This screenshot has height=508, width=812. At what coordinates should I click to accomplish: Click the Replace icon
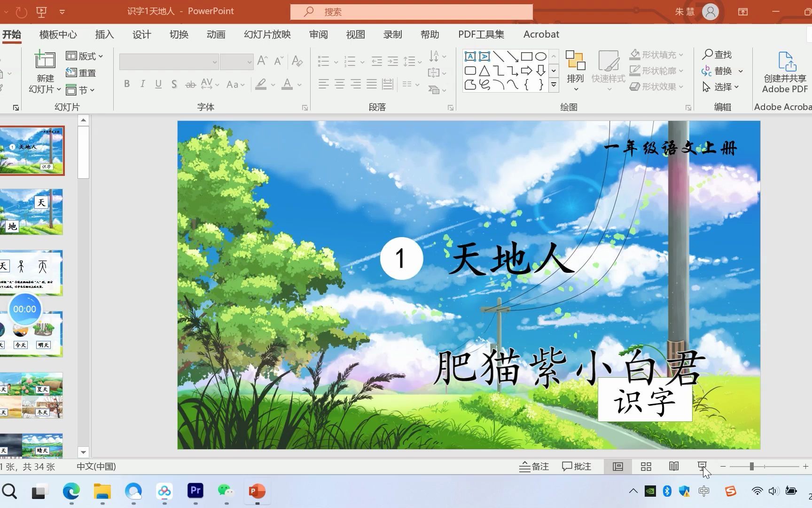coord(707,71)
